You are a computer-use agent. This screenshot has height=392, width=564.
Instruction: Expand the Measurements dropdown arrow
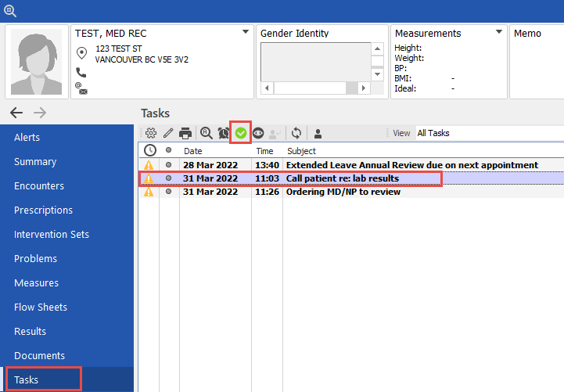coord(499,33)
